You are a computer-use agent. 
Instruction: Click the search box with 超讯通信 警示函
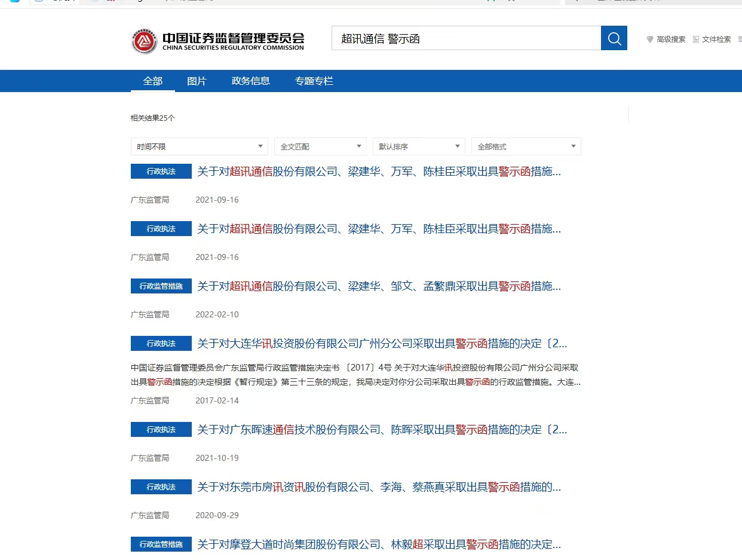coord(466,38)
